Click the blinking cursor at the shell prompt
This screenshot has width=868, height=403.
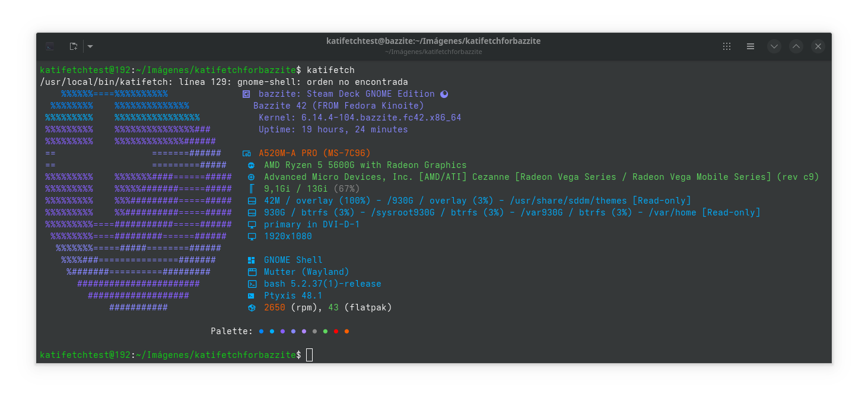pos(310,354)
